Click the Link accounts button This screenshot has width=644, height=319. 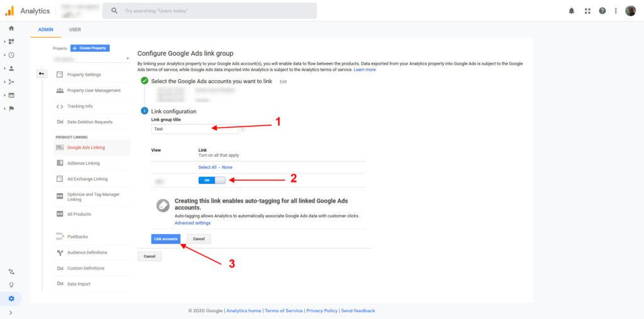pos(166,239)
